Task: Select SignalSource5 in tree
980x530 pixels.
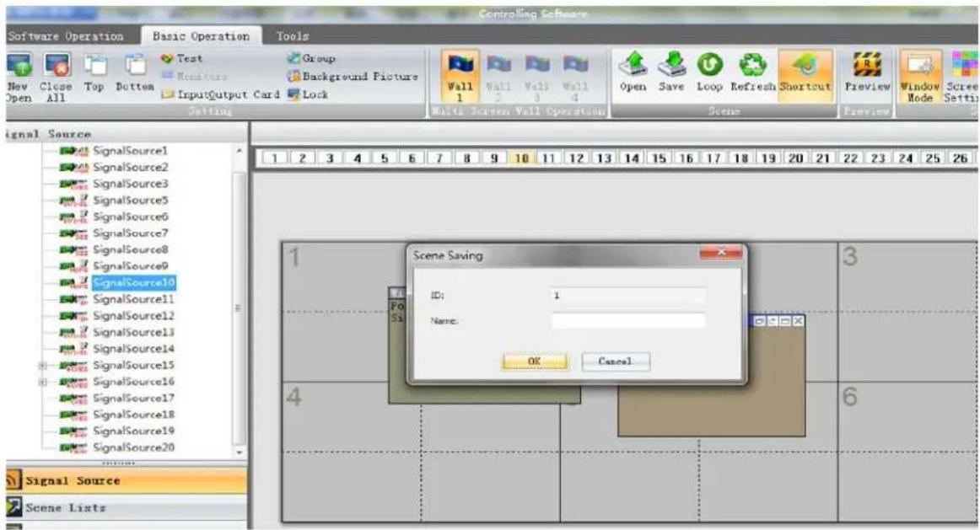Action: tap(130, 200)
